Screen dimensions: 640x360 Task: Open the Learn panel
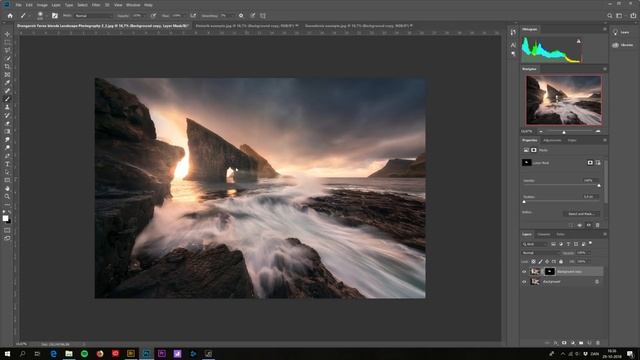[x=622, y=32]
